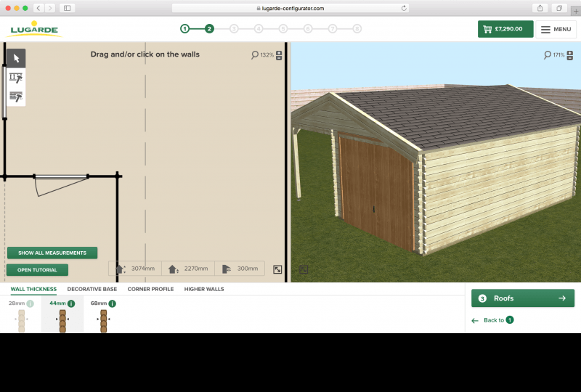Click the 2270mm wall height field
581x392 pixels.
[188, 269]
